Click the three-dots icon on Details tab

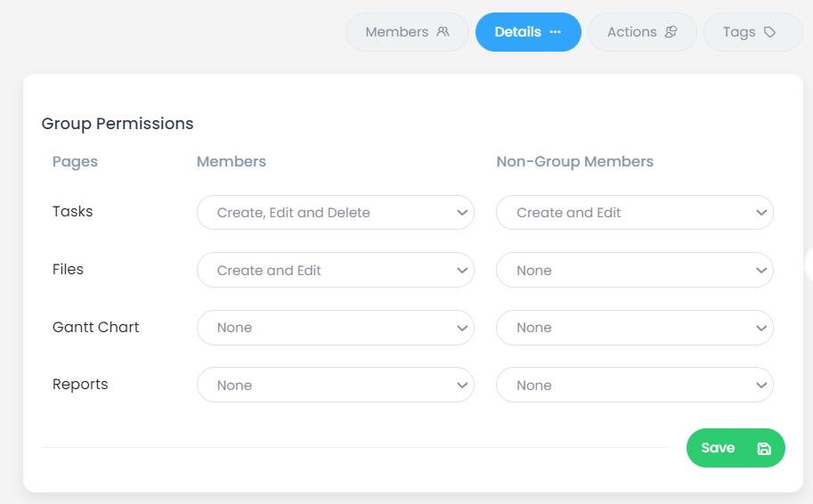556,32
